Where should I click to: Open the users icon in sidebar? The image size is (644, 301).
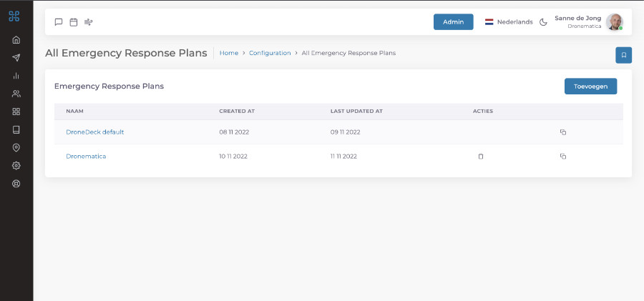click(x=16, y=94)
